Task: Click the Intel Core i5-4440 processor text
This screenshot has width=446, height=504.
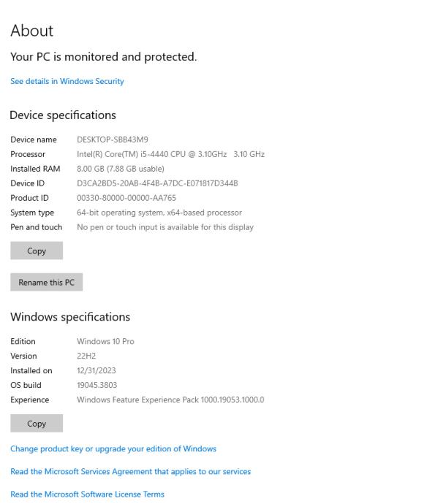Action: (170, 154)
